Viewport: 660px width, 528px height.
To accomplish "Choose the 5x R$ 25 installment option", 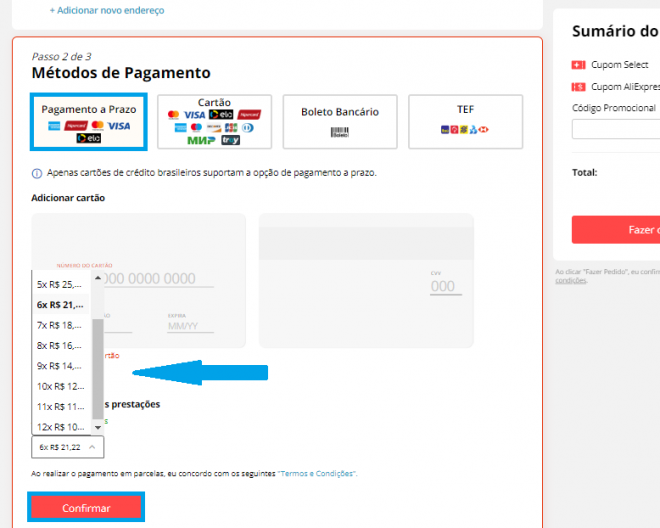I will click(61, 284).
